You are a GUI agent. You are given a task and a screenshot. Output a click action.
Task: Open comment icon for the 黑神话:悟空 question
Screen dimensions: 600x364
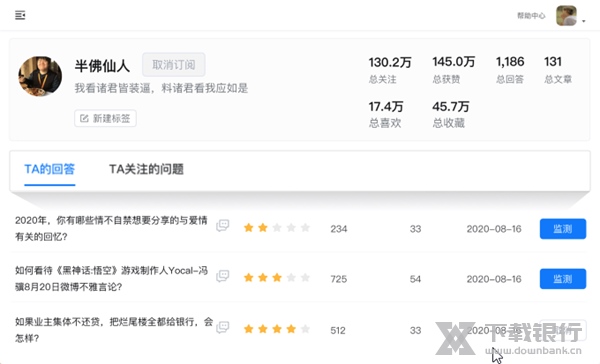click(x=223, y=276)
